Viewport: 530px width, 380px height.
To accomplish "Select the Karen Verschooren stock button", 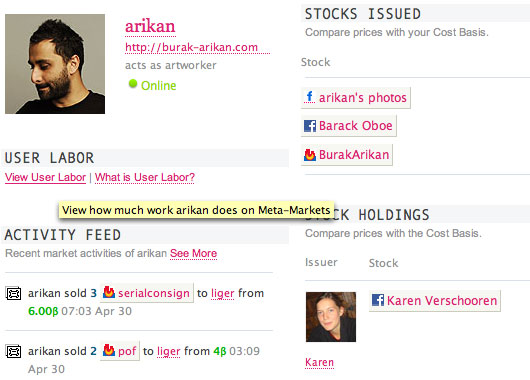I will [x=435, y=301].
